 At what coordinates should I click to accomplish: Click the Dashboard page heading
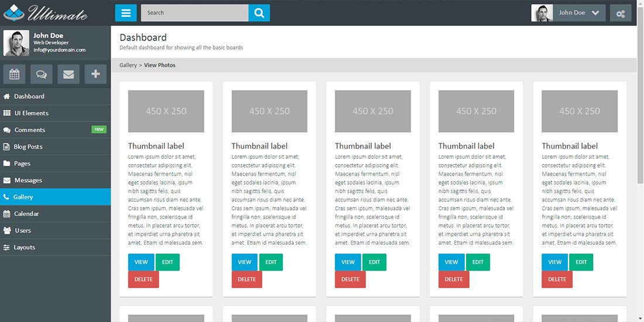tap(143, 37)
